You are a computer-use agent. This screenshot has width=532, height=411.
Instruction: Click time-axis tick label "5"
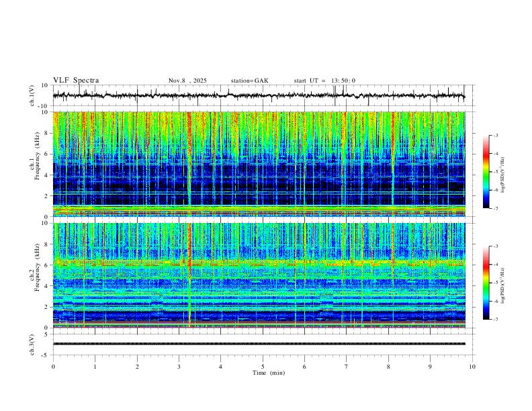point(263,367)
